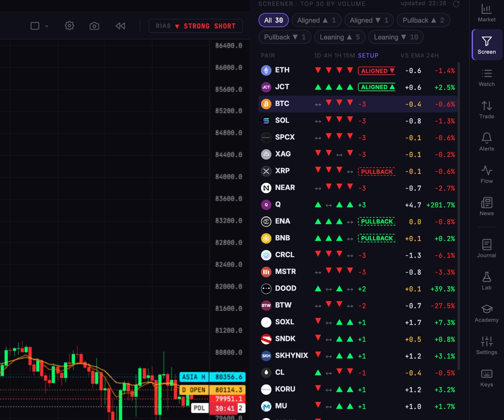Open chart settings gear

point(69,26)
